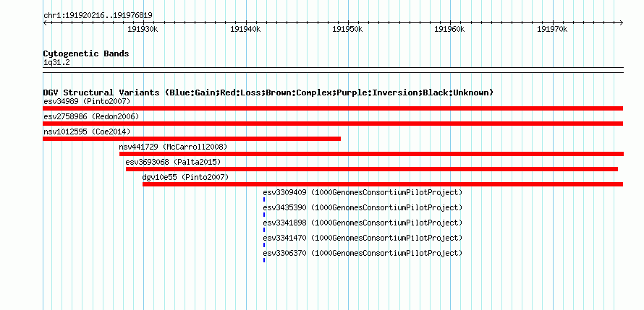The height and width of the screenshot is (310, 644).
Task: Open the esv3341470 variant label
Action: point(363,238)
